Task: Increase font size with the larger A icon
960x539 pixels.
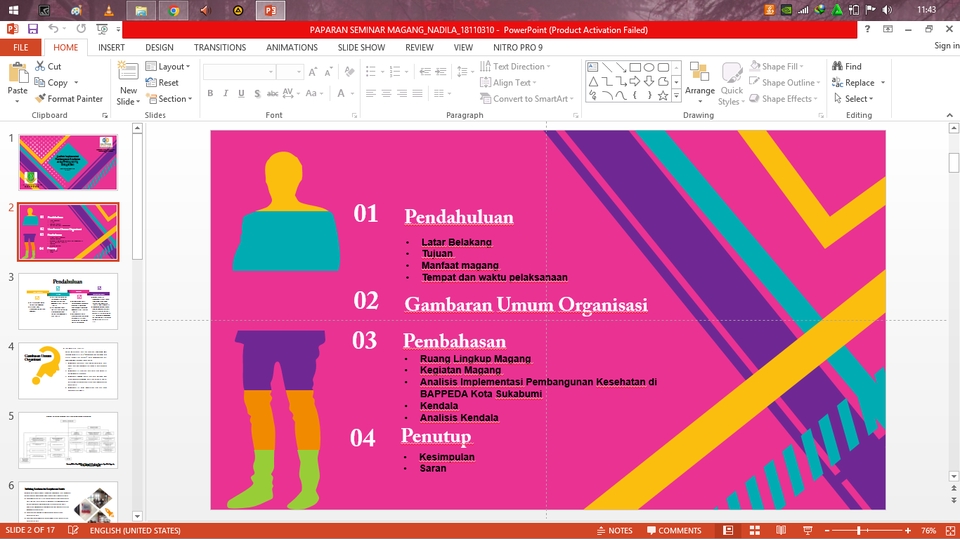Action: click(x=313, y=72)
